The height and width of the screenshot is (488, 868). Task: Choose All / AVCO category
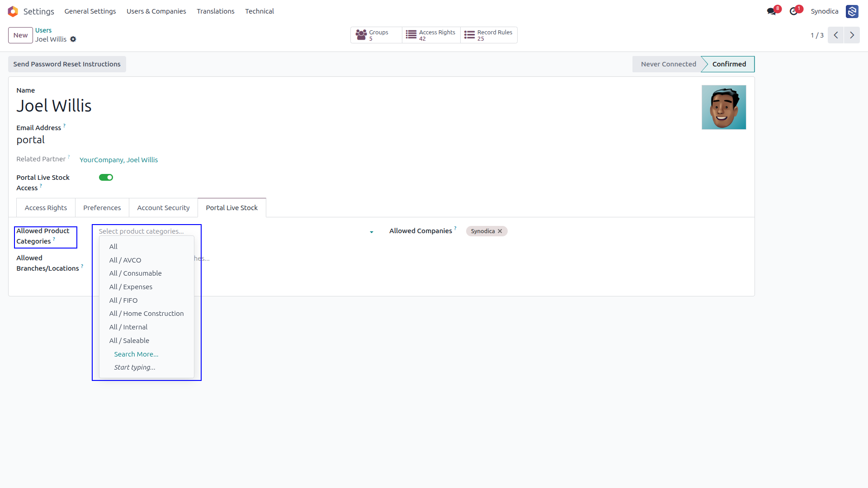(x=146, y=260)
